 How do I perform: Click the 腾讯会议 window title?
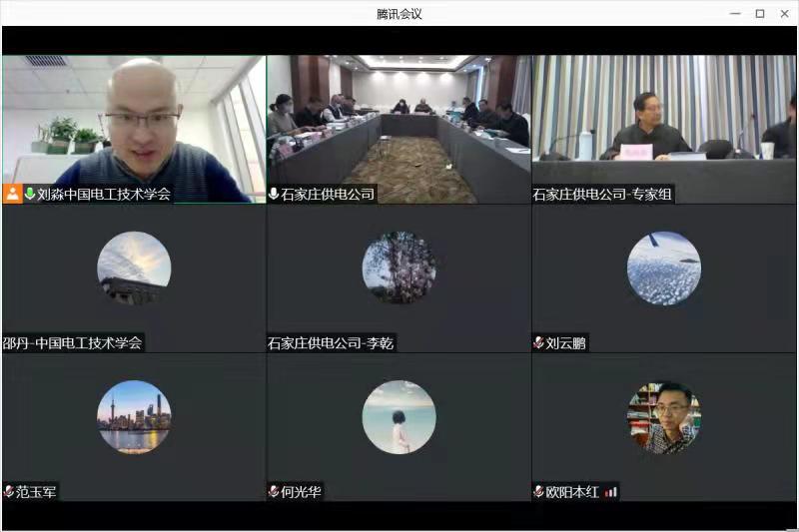click(x=399, y=13)
